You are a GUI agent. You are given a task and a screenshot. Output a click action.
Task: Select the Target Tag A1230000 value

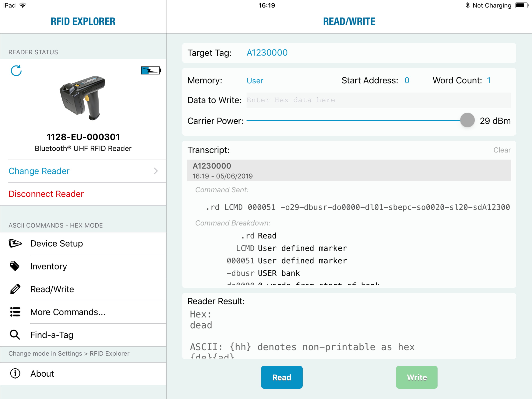(x=267, y=53)
